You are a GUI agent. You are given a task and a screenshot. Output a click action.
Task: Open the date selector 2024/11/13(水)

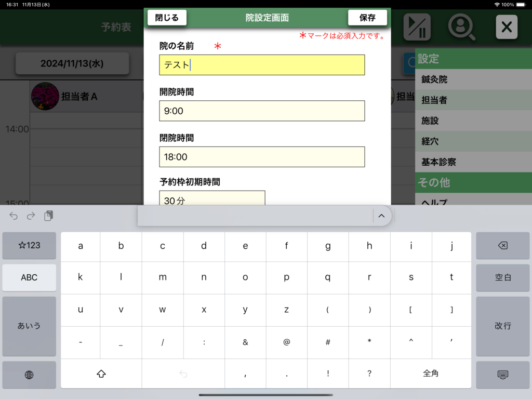pyautogui.click(x=72, y=63)
